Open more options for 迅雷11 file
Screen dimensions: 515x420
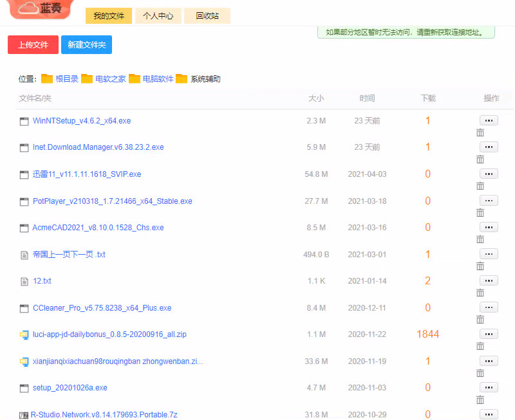(489, 174)
